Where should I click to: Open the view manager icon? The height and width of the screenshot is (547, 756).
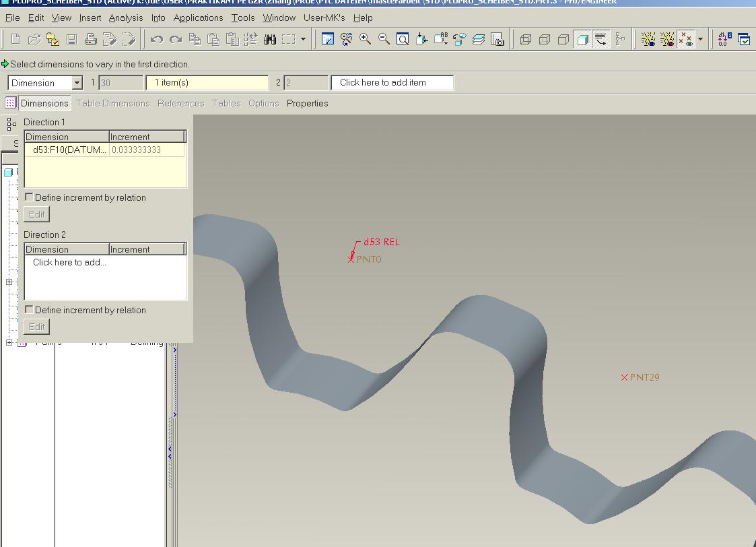coord(497,39)
